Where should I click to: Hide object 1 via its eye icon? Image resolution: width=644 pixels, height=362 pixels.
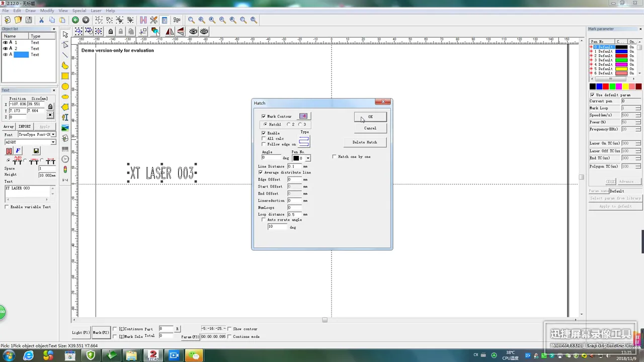6,42
